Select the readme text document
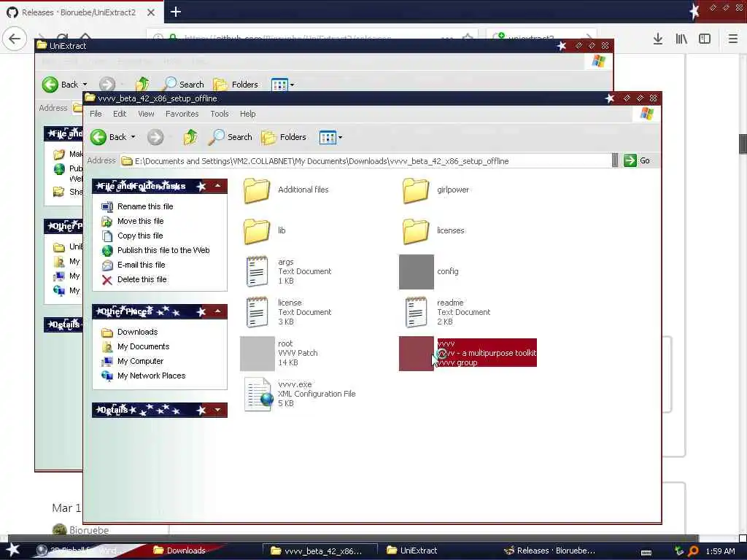The height and width of the screenshot is (560, 747). point(447,312)
